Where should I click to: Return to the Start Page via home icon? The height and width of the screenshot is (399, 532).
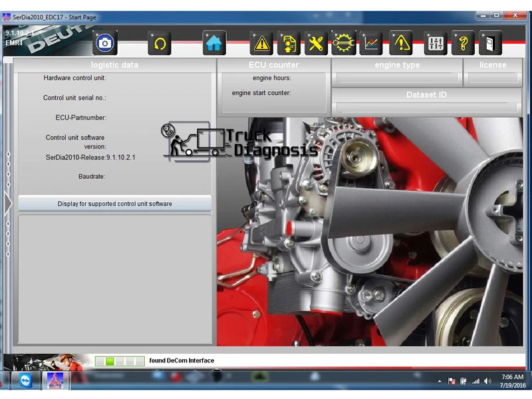pyautogui.click(x=213, y=43)
